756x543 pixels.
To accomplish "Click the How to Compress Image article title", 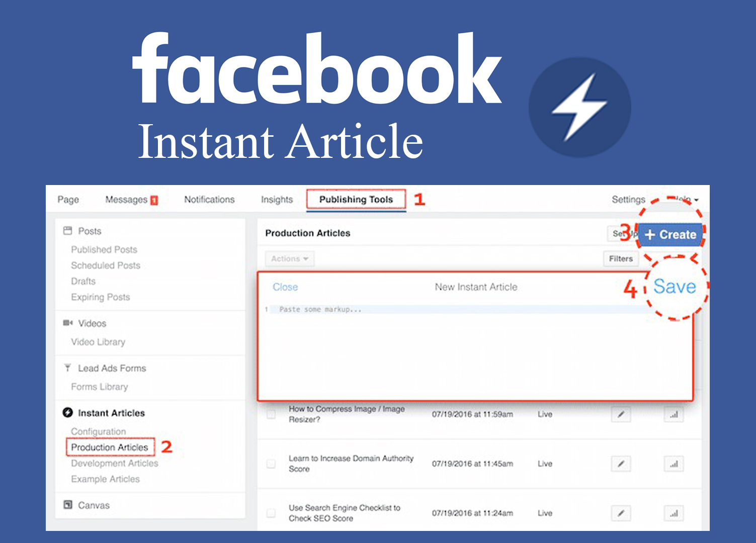I will point(347,414).
